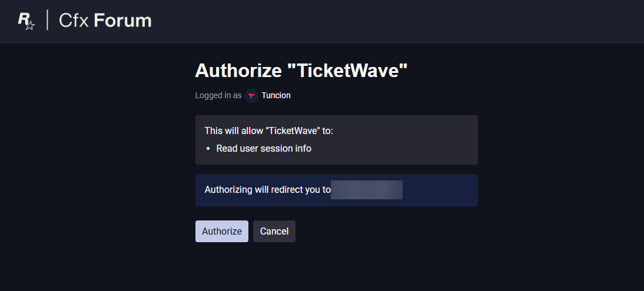Click the "This will allow TicketWave to" text
Viewport: 644px width, 291px height.
268,131
